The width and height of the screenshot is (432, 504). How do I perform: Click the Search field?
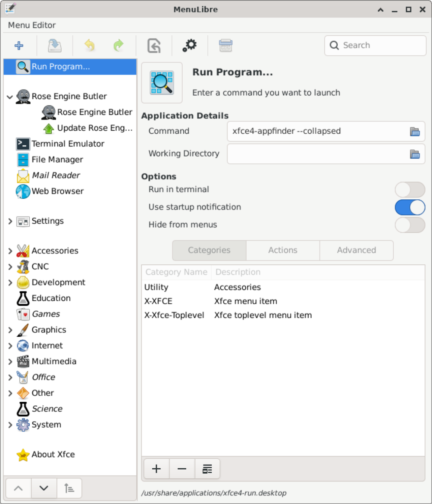coord(375,45)
